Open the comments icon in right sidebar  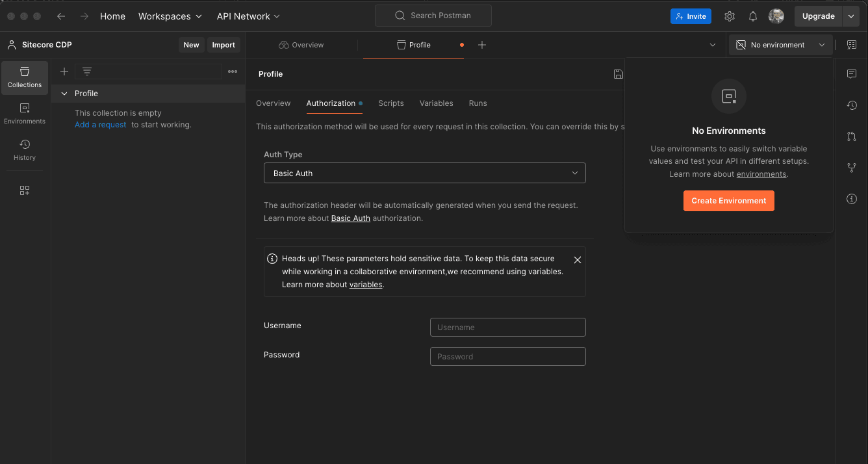coord(852,74)
